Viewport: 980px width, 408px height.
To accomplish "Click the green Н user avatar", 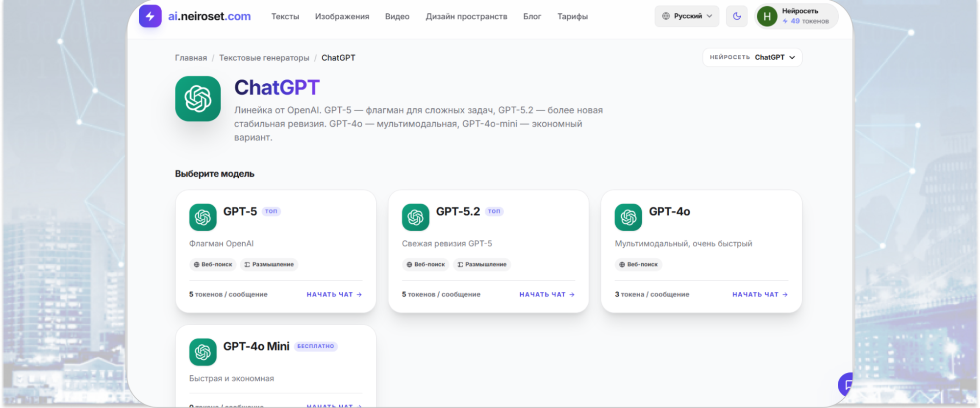I will pos(767,17).
